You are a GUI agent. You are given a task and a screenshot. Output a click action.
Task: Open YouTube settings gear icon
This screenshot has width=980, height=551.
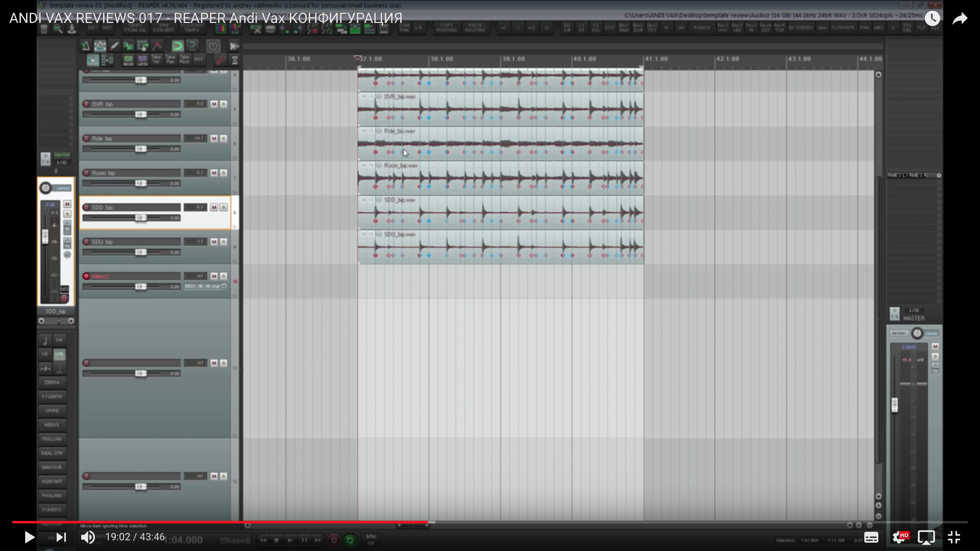click(899, 537)
